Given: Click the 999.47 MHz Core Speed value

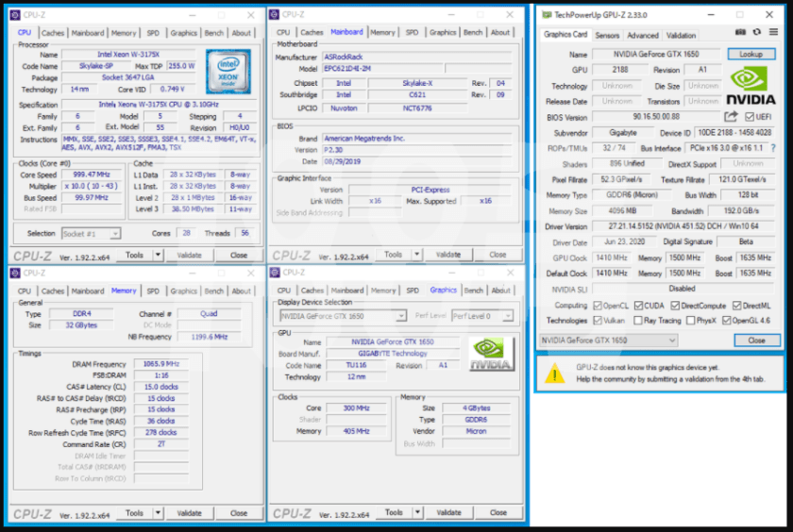Looking at the screenshot, I should coord(92,175).
